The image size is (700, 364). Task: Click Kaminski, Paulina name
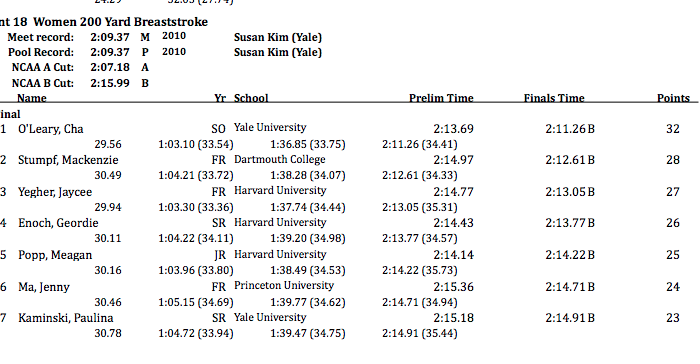pos(66,318)
